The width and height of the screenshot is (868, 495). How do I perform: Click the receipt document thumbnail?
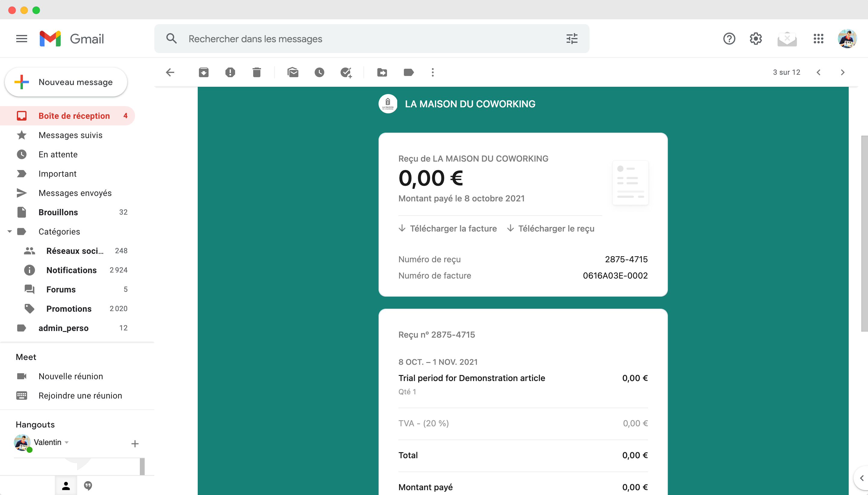[631, 183]
